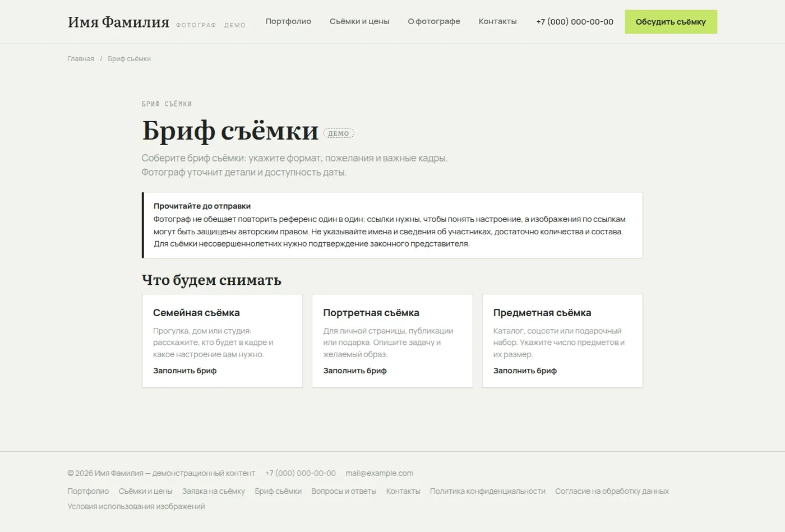The image size is (785, 532).
Task: Click the ДЕМО badge beside the page title
Action: pos(339,133)
